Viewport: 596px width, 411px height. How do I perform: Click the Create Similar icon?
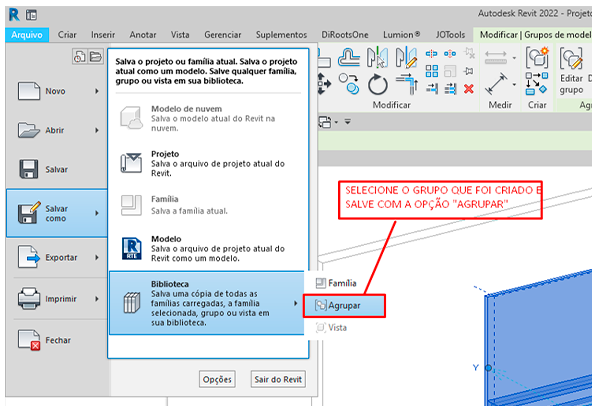tap(537, 84)
